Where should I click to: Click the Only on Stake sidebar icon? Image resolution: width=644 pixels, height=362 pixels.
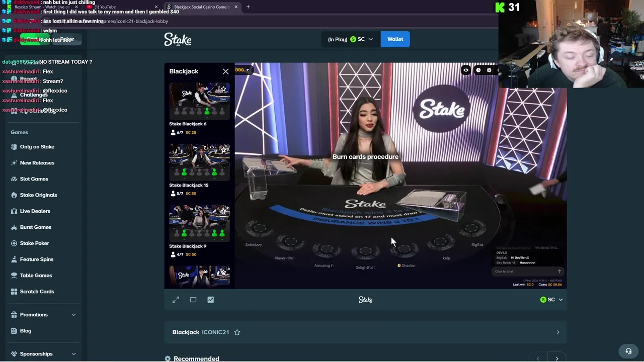coord(14,147)
